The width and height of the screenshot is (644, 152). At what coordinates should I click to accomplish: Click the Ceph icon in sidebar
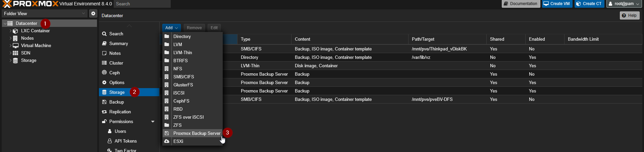pyautogui.click(x=104, y=73)
